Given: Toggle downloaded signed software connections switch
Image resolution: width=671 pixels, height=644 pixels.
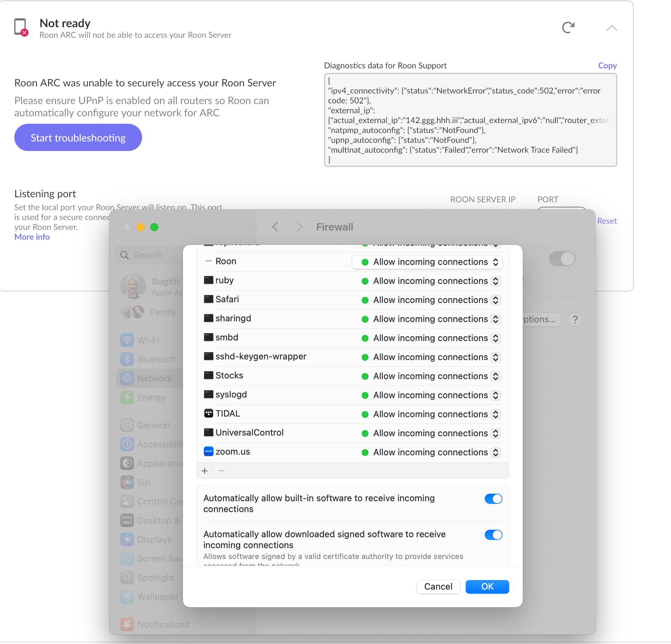Looking at the screenshot, I should coord(493,535).
